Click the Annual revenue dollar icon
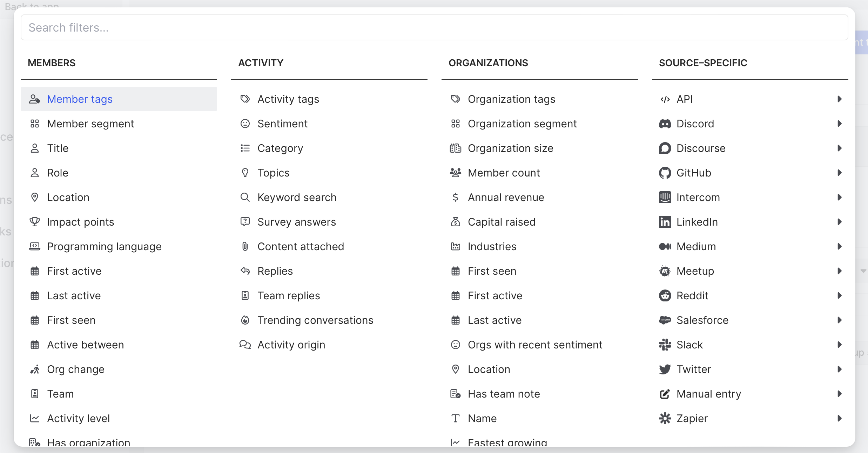The width and height of the screenshot is (868, 453). point(455,197)
